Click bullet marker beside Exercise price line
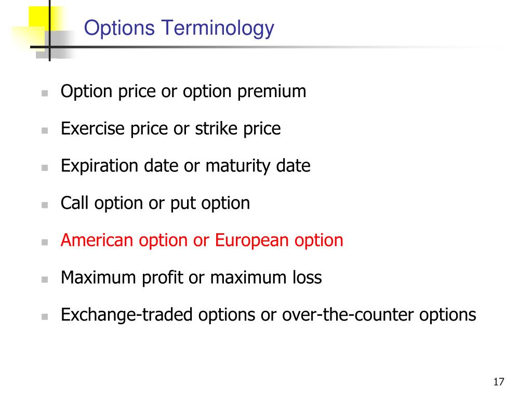The image size is (532, 399). 45,130
